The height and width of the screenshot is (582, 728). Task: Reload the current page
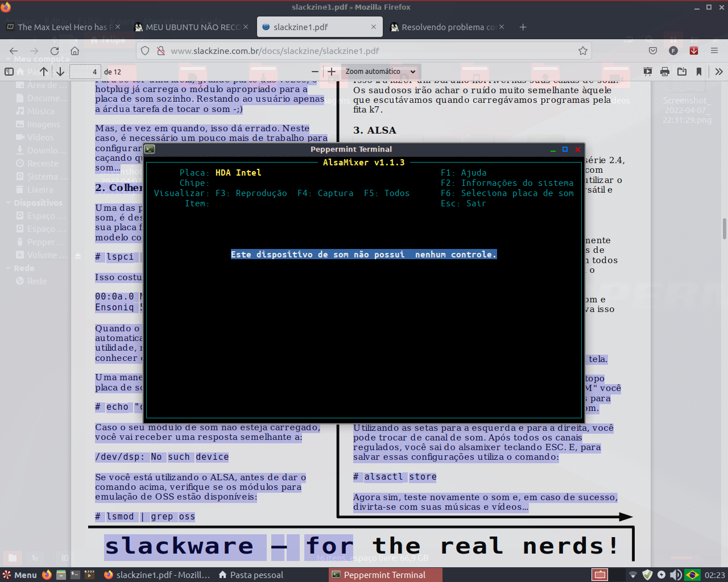(x=55, y=51)
